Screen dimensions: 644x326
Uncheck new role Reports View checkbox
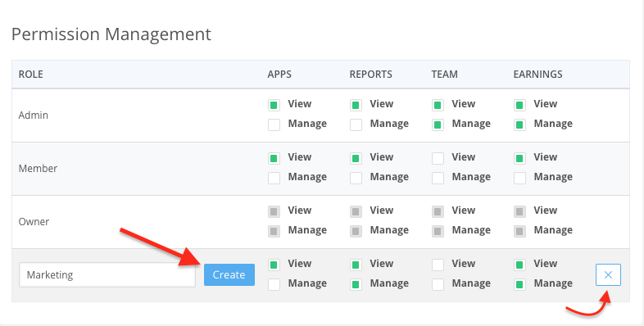point(356,265)
